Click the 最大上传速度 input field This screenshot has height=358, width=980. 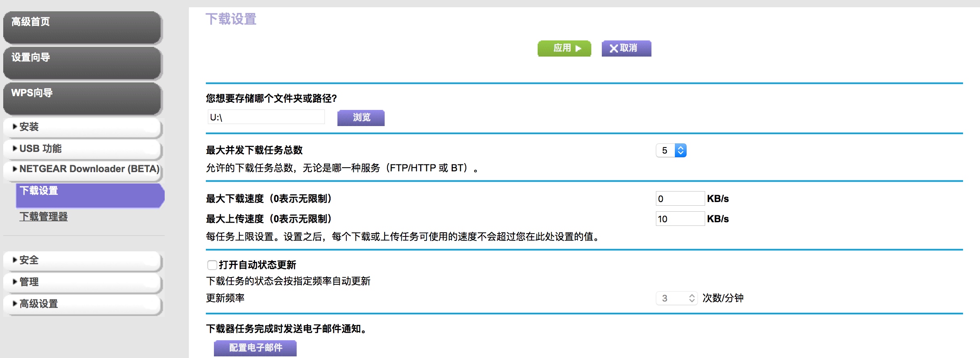point(680,219)
